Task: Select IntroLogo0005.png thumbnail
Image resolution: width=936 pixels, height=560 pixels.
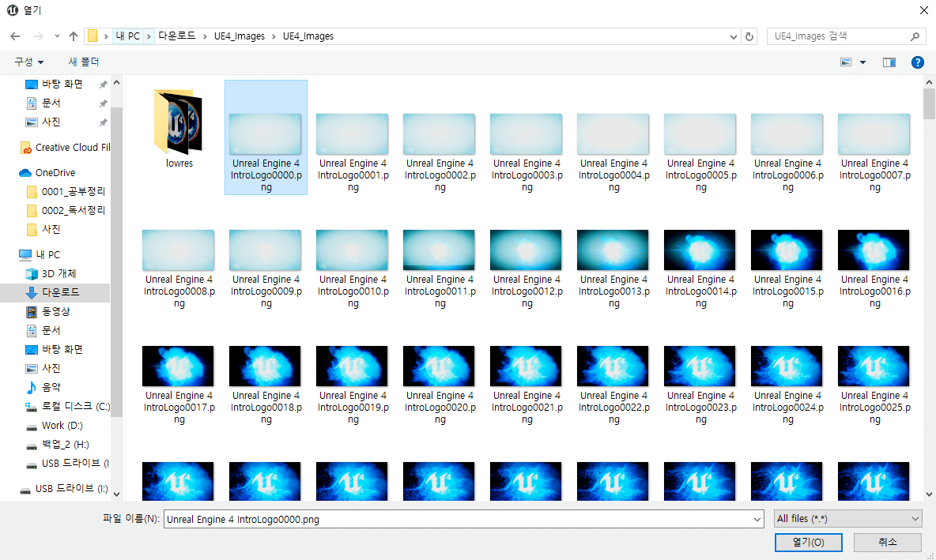Action: coord(700,134)
